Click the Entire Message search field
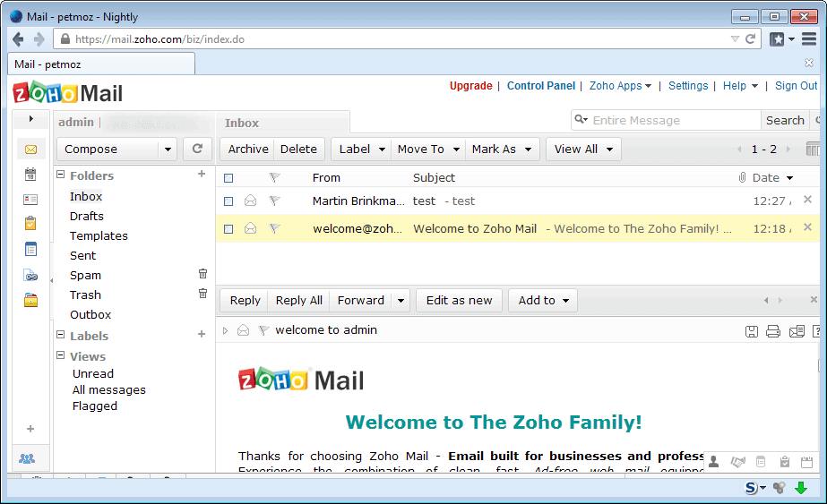This screenshot has width=827, height=504. (667, 120)
